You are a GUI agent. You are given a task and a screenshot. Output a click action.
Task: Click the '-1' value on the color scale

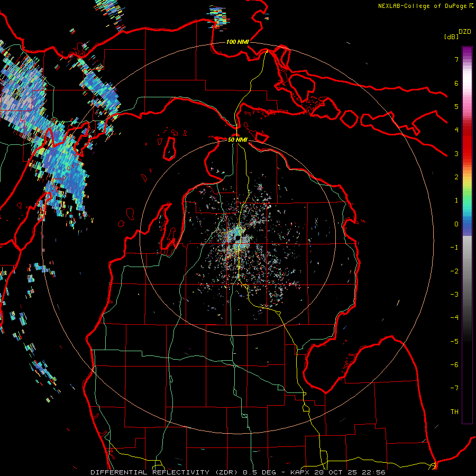pyautogui.click(x=454, y=248)
